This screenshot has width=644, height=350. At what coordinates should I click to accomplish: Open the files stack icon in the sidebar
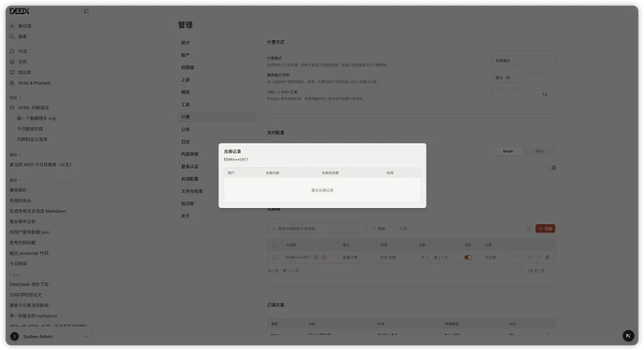click(12, 62)
